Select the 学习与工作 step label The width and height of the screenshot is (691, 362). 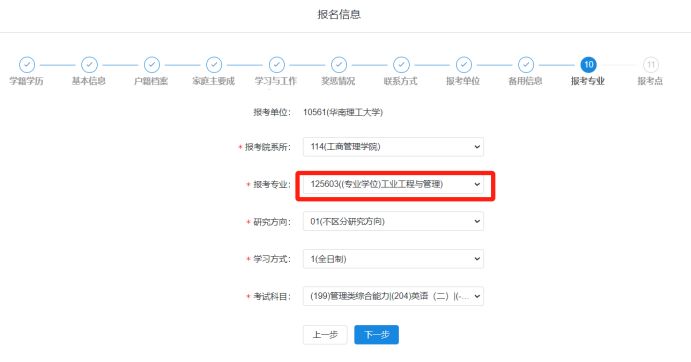click(276, 81)
